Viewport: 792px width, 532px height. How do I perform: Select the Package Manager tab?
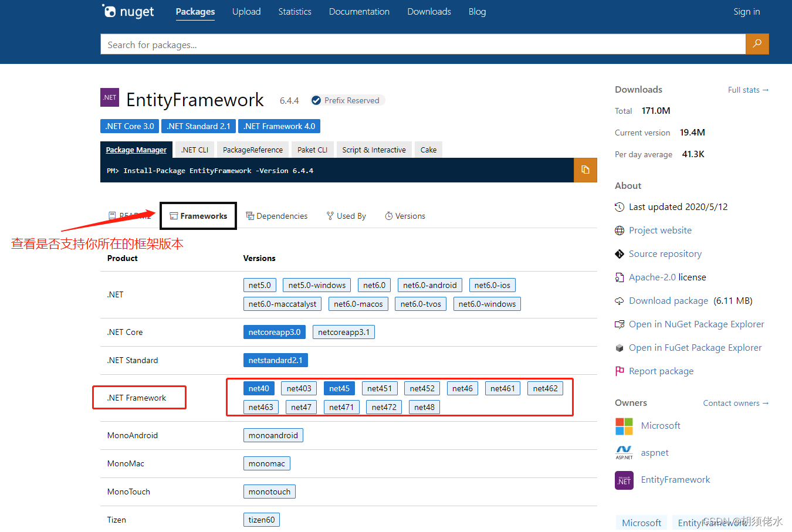[136, 150]
